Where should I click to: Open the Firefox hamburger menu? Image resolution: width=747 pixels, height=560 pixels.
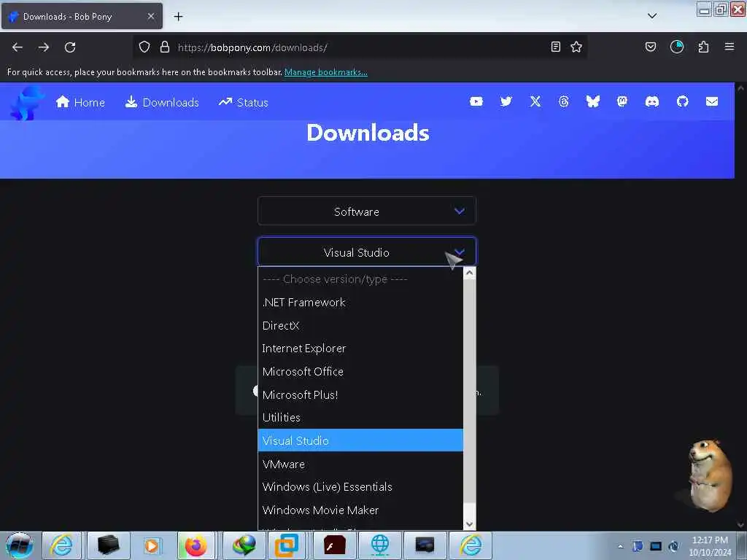click(x=729, y=47)
